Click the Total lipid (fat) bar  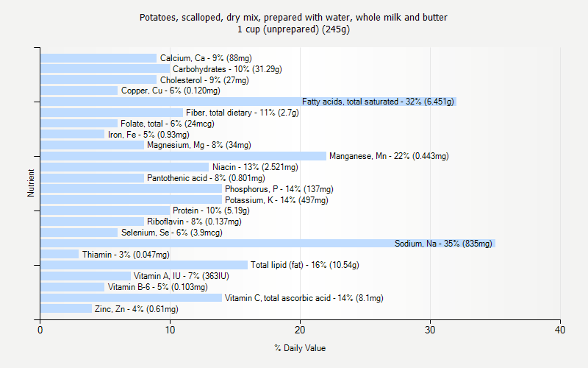click(x=143, y=265)
